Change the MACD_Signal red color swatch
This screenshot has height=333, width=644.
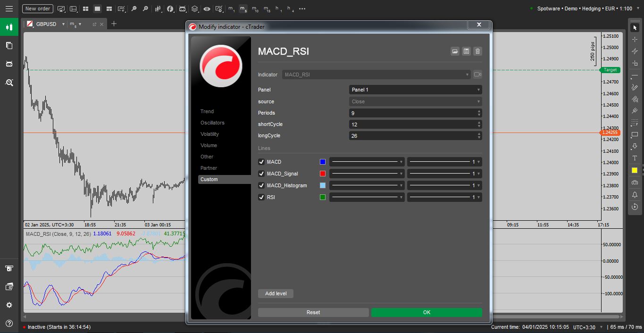323,174
